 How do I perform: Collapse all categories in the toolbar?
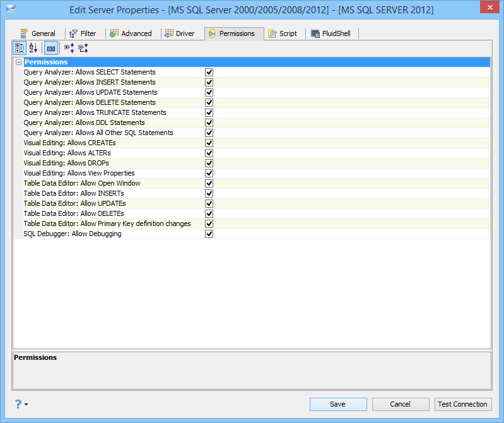[83, 48]
